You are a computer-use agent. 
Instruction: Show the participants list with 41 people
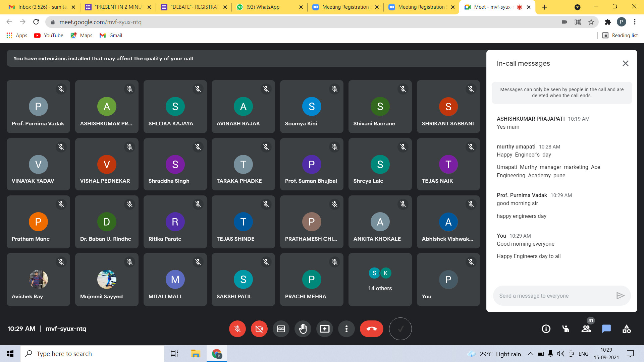tap(586, 329)
